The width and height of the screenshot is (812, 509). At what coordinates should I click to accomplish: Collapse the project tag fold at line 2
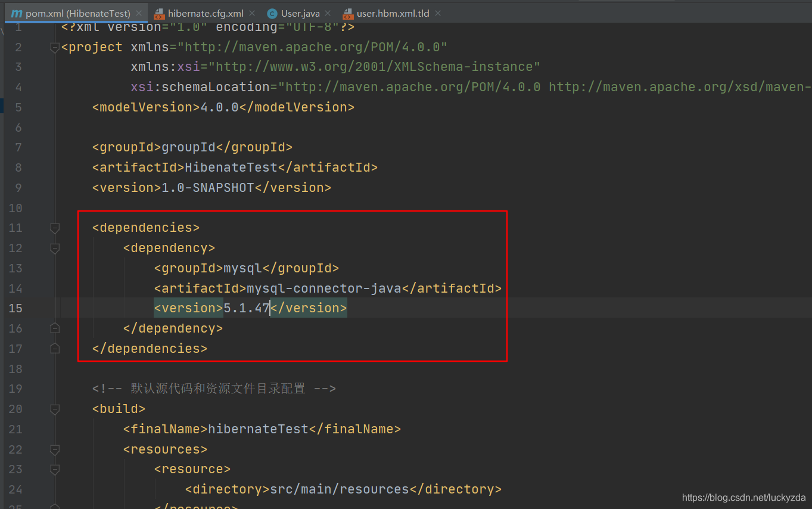55,47
